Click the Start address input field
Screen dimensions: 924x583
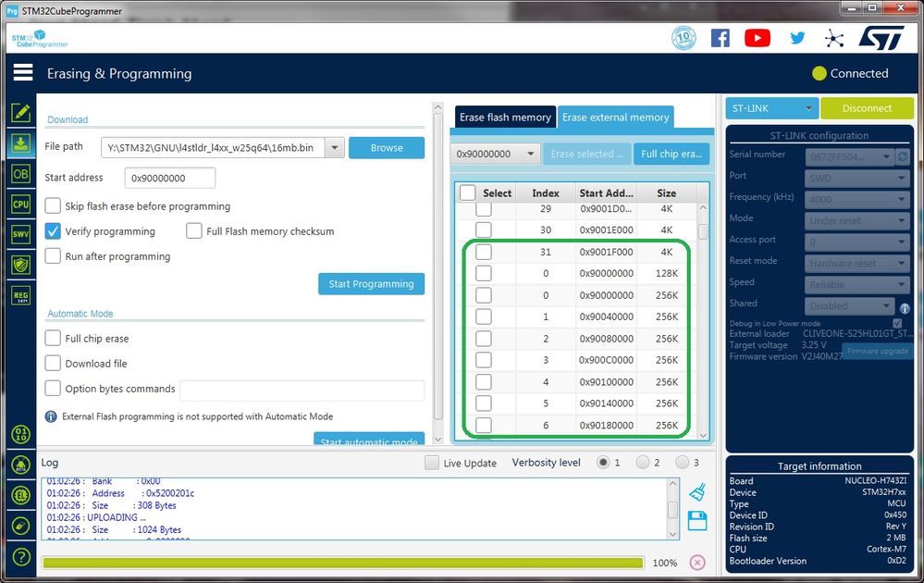point(169,178)
